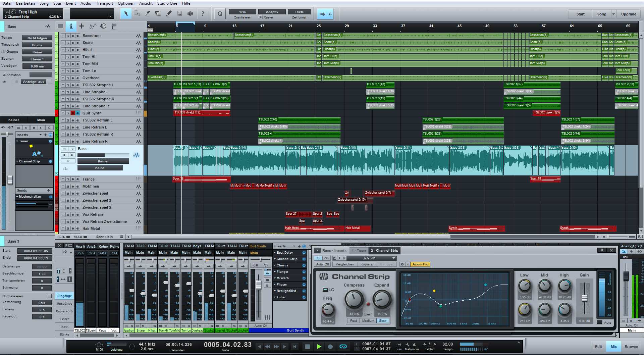Select the Range selection tool
Image resolution: width=644 pixels, height=355 pixels.
pyautogui.click(x=137, y=14)
